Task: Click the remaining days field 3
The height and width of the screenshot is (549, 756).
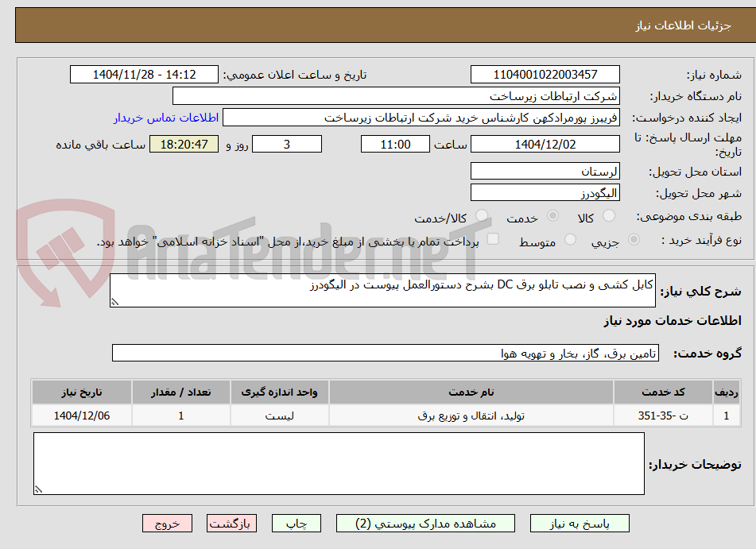Action: tap(287, 144)
